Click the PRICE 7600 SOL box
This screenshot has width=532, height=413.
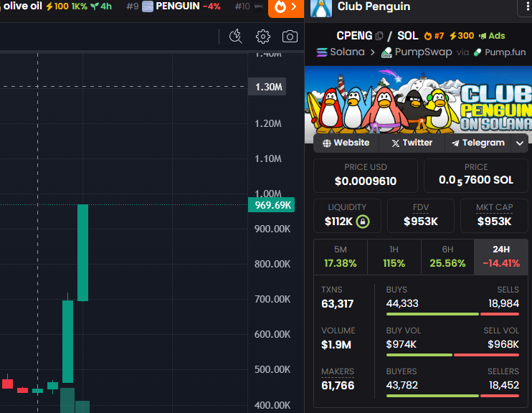tap(475, 176)
